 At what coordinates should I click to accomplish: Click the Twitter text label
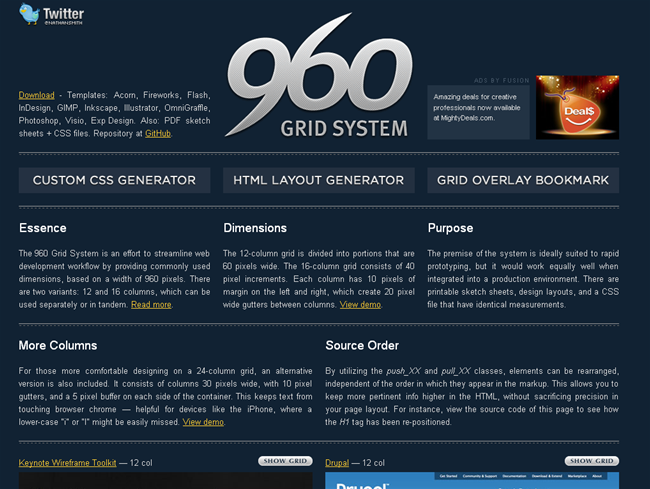coord(63,14)
